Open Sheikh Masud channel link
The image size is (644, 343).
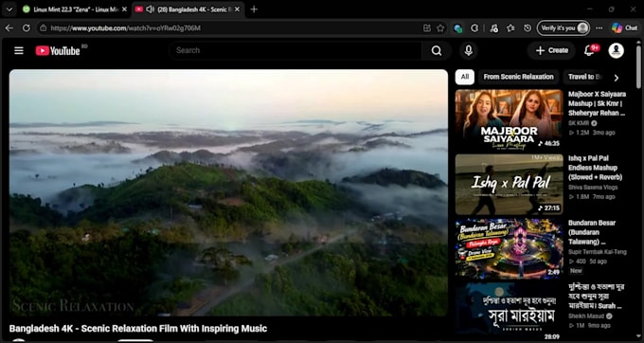click(586, 316)
